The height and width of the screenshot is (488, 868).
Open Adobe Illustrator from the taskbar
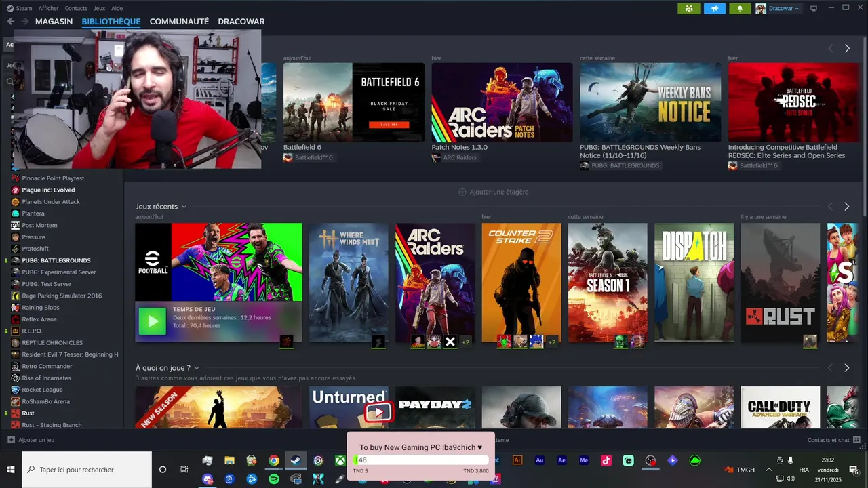pyautogui.click(x=517, y=460)
